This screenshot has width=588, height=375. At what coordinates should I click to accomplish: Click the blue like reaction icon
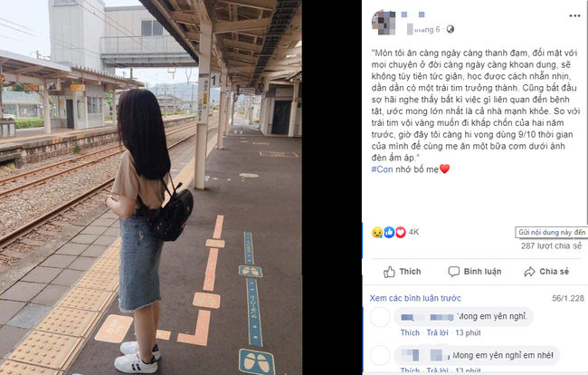[x=389, y=233]
